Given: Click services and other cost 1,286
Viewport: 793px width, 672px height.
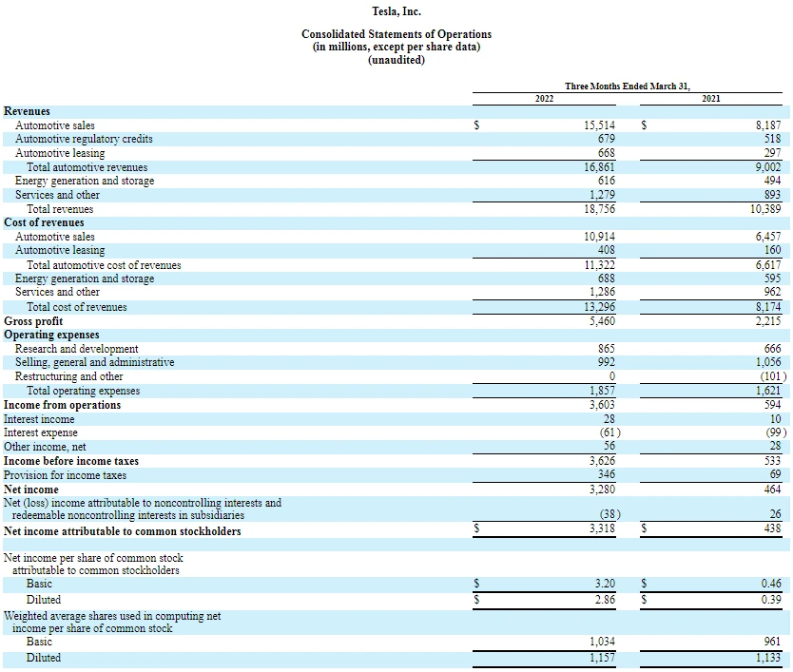Looking at the screenshot, I should pos(602,292).
